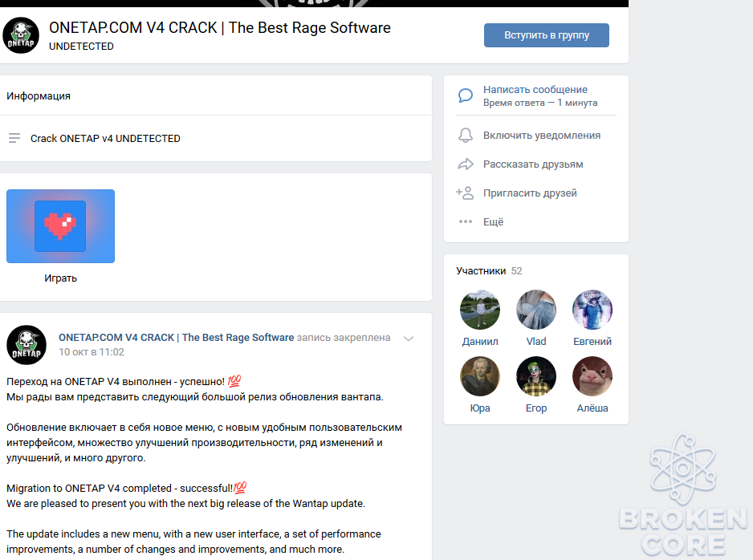This screenshot has height=560, width=753.
Task: Click the message bubble icon
Action: 466,95
